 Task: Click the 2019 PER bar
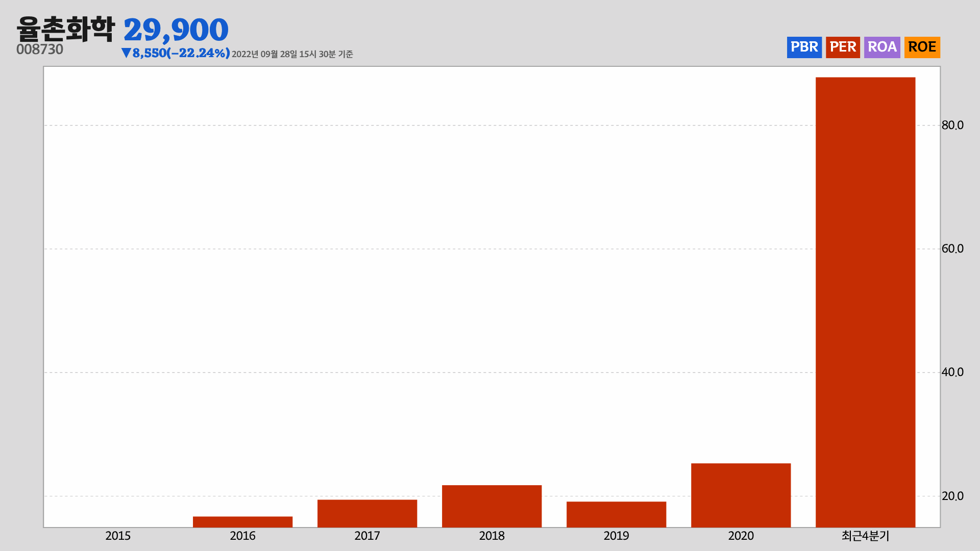(x=616, y=514)
